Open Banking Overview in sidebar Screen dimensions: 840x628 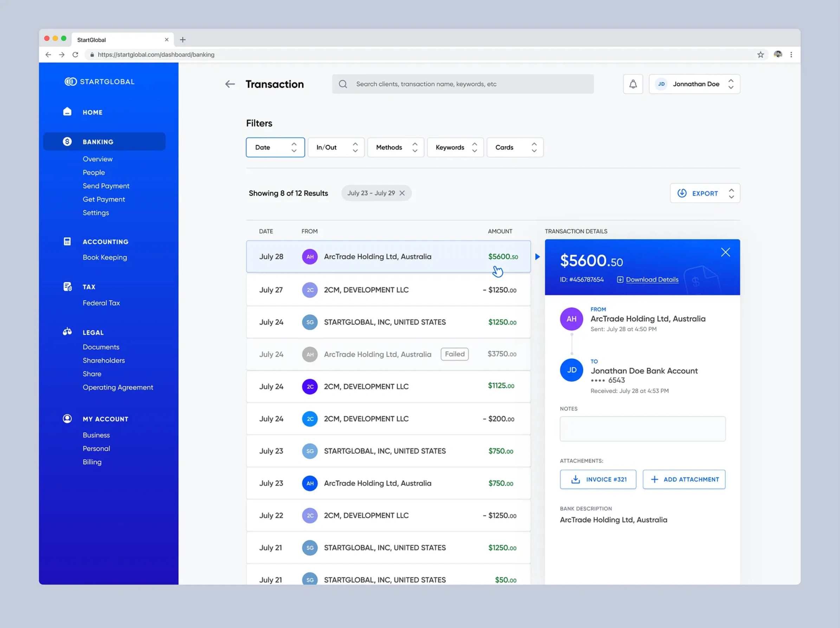tap(98, 159)
